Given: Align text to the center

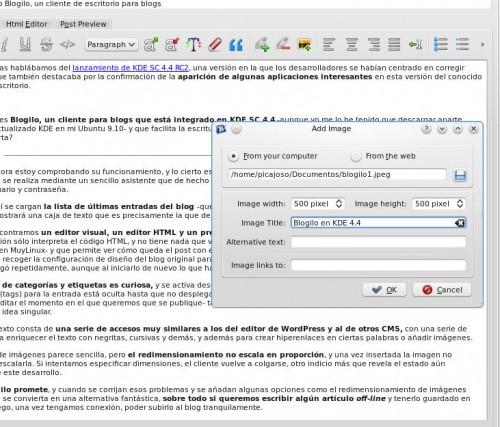Looking at the screenshot, I should pos(352,44).
